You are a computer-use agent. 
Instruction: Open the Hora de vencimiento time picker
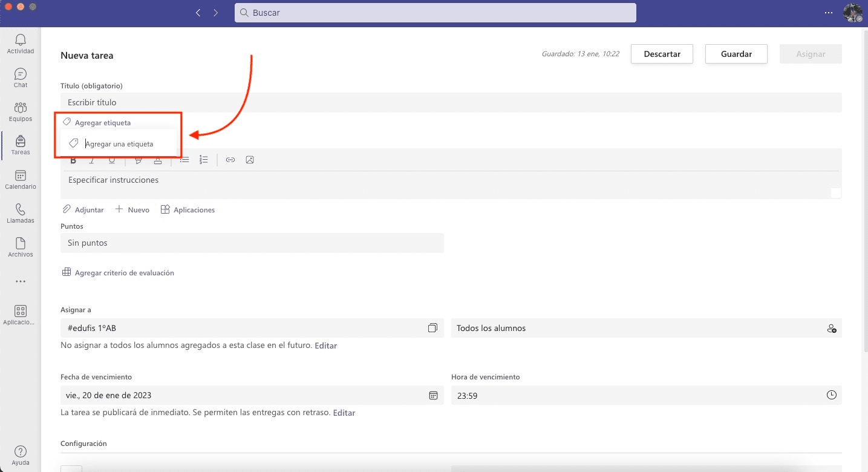[x=832, y=395]
